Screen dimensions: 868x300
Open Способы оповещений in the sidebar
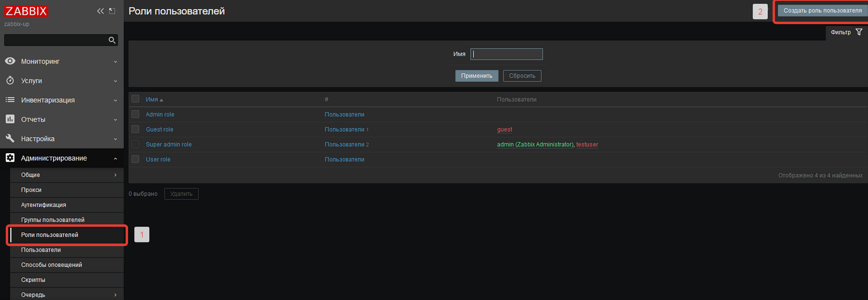[x=67, y=265]
